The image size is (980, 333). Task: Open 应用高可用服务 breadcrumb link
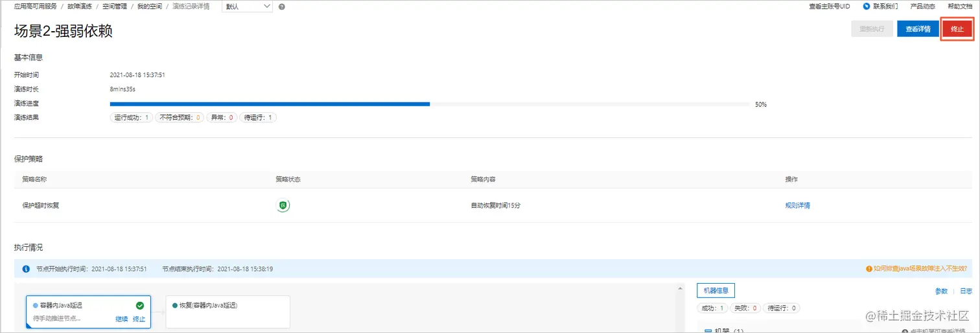coord(36,6)
